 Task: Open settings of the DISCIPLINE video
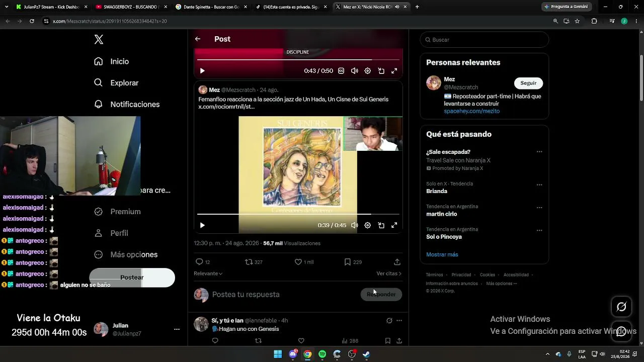[x=368, y=71]
